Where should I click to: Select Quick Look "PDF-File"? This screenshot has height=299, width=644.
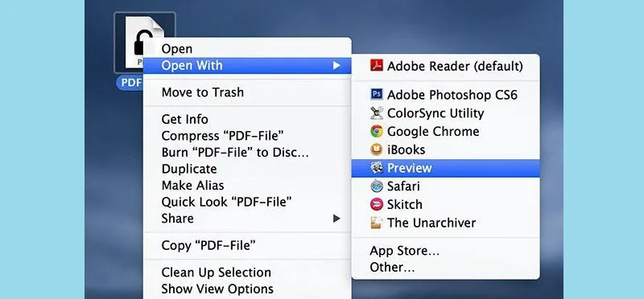coord(247,202)
